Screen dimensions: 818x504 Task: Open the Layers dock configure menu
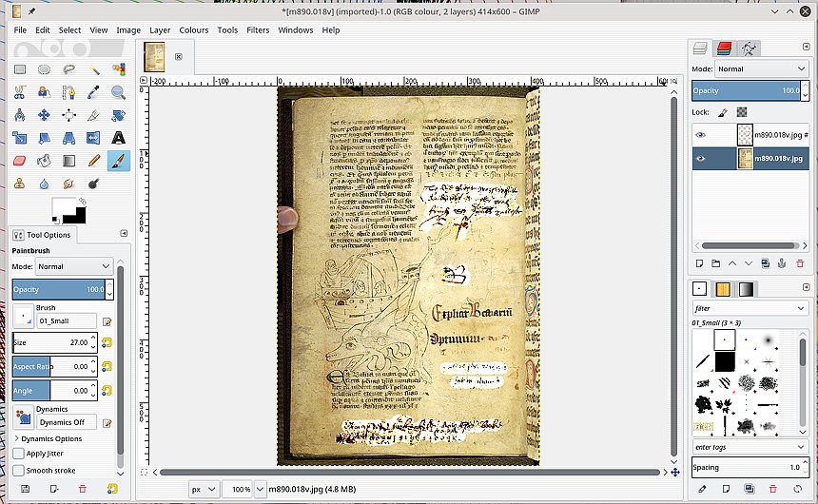pyautogui.click(x=806, y=47)
